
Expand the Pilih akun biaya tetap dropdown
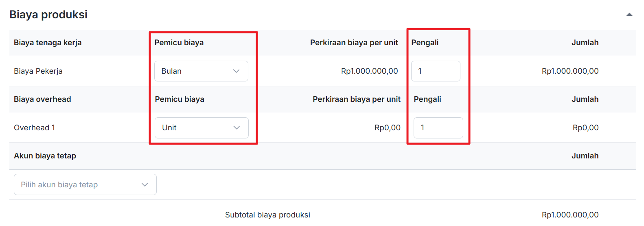coord(85,184)
